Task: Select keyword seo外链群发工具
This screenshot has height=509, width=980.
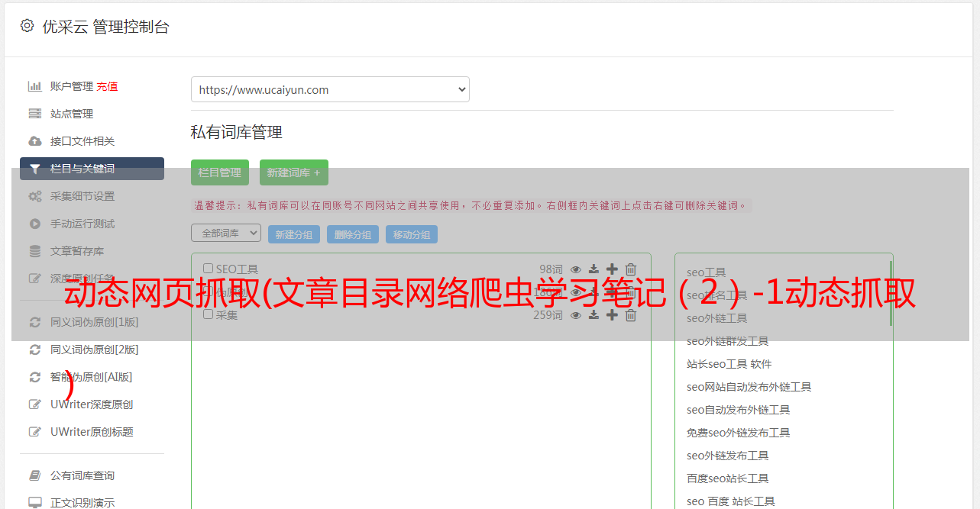Action: pyautogui.click(x=728, y=341)
